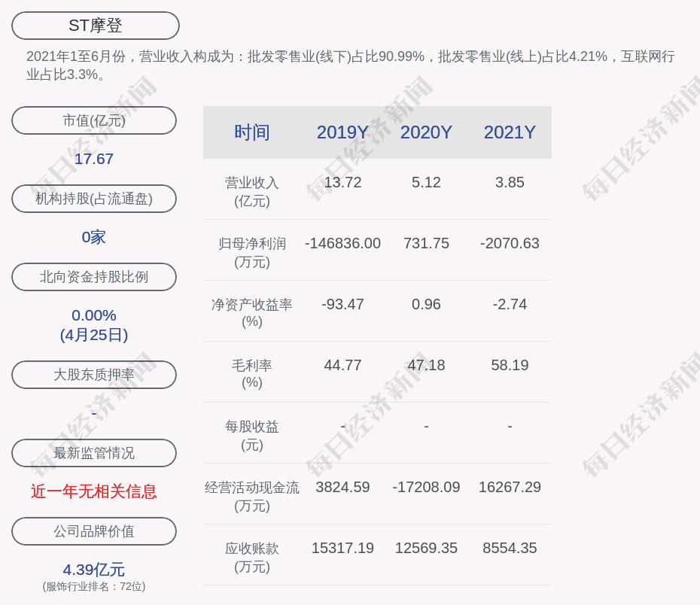The width and height of the screenshot is (700, 605).
Task: Click the 营业收入(亿元) row label
Action: (252, 192)
